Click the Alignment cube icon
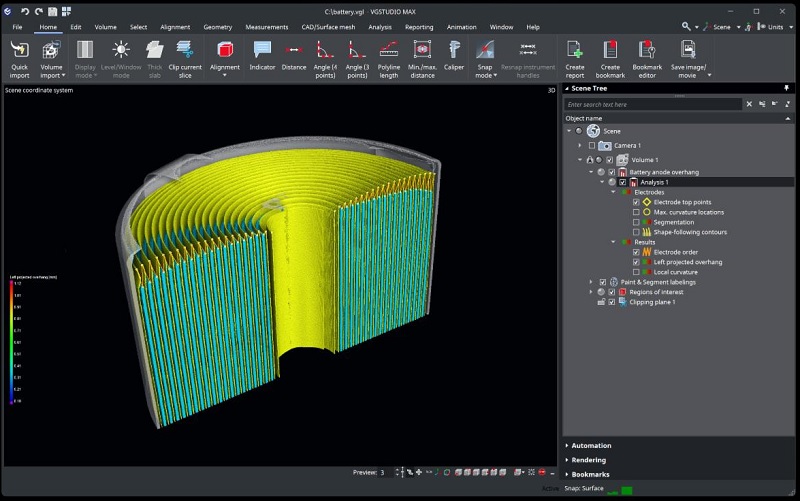The width and height of the screenshot is (800, 501). [x=224, y=50]
